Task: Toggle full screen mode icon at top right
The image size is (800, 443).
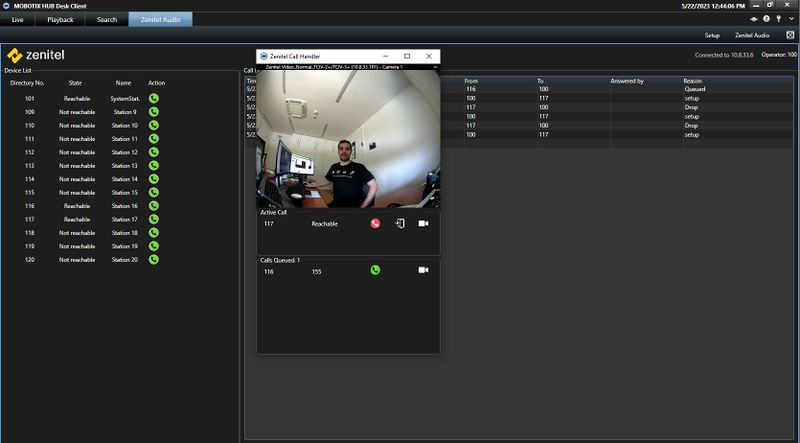Action: tap(790, 35)
